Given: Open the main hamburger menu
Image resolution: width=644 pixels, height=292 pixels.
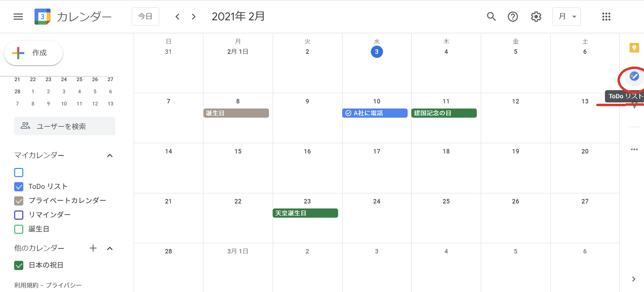Looking at the screenshot, I should 18,16.
